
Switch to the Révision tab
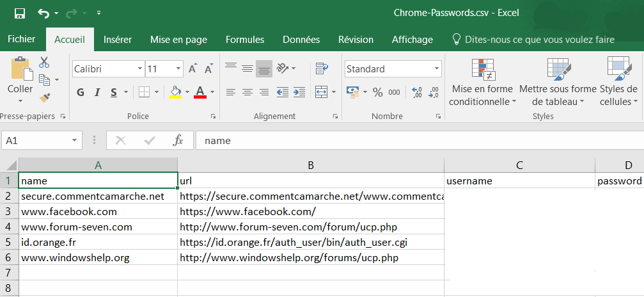pos(356,40)
